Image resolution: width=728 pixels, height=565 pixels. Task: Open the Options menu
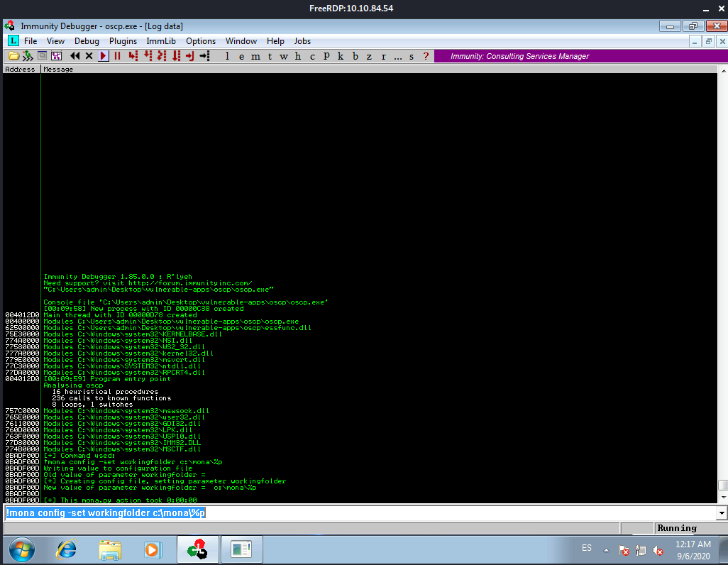pos(201,41)
